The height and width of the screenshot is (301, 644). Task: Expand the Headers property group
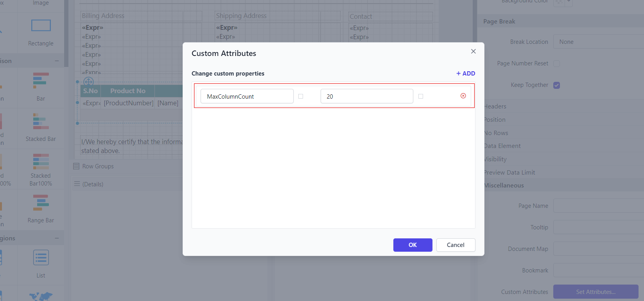(x=495, y=106)
